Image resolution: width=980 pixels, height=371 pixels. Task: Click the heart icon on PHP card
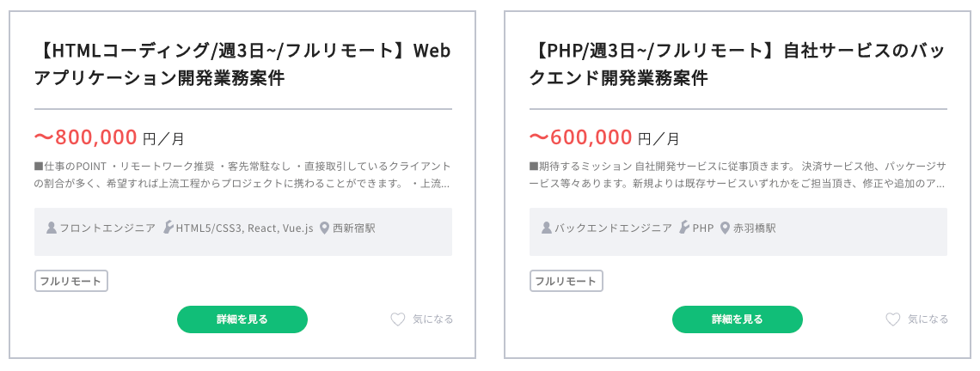point(893,319)
